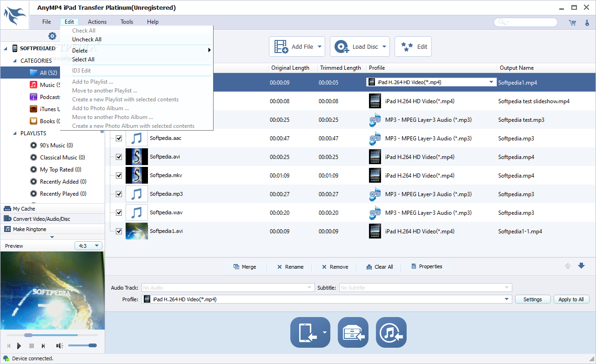Uncheck the Softpedia.wav checkbox
Viewport: 596px width, 364px height.
pyautogui.click(x=119, y=212)
